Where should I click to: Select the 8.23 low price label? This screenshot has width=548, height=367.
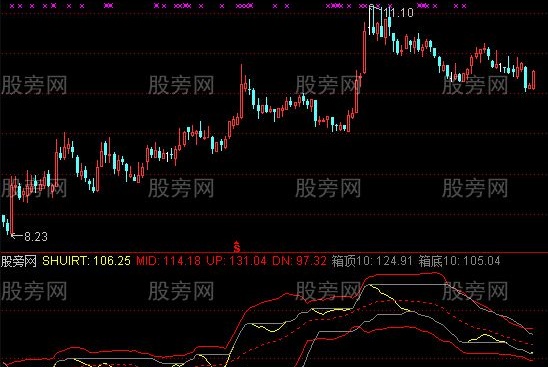pos(36,237)
